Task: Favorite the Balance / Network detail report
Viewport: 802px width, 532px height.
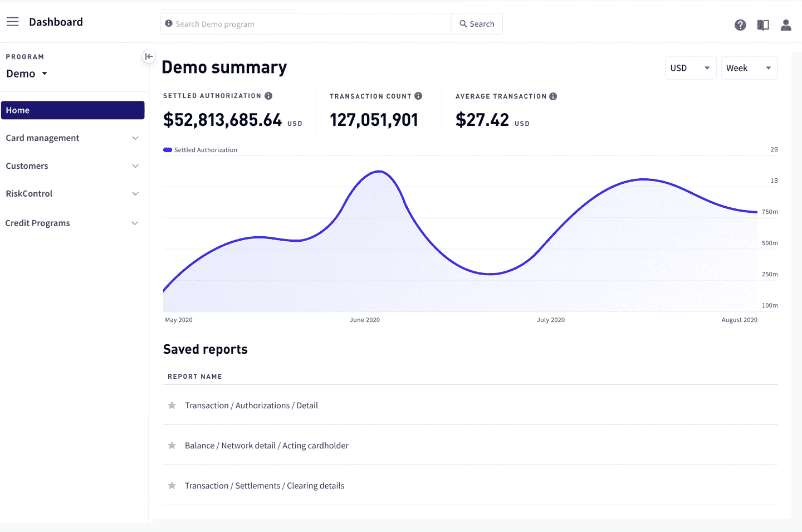Action: point(172,446)
